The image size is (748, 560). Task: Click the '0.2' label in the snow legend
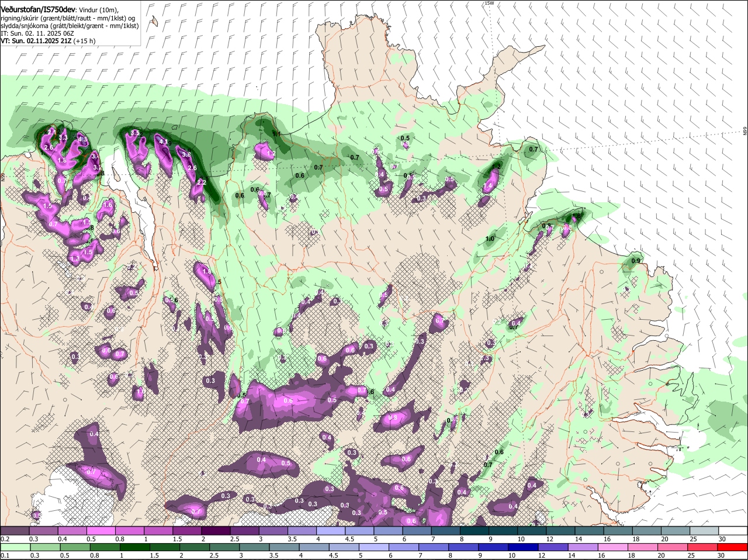pos(5,538)
